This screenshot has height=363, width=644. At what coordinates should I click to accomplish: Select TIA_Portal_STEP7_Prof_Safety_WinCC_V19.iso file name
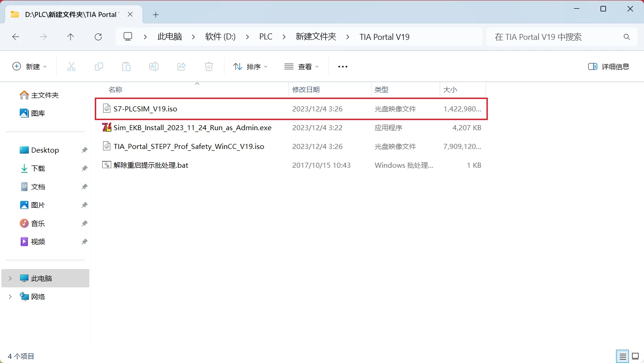189,146
